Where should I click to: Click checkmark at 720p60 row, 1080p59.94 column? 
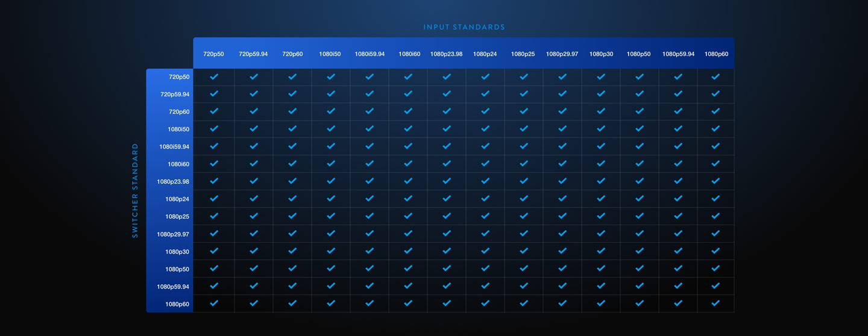[678, 111]
